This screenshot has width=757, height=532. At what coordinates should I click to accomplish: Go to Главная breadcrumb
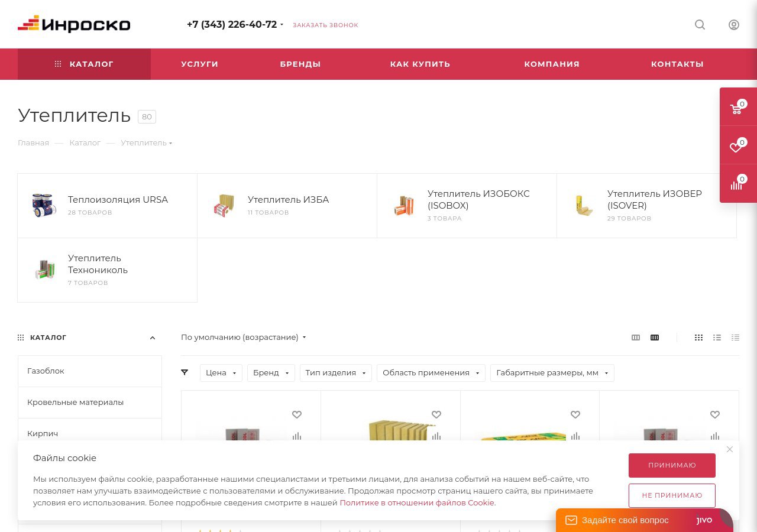coord(33,143)
